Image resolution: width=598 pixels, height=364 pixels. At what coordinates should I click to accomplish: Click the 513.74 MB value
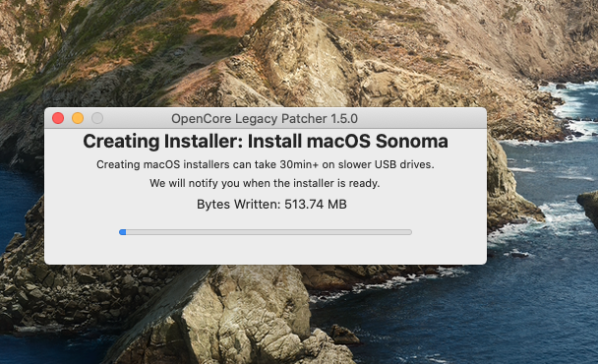point(316,204)
